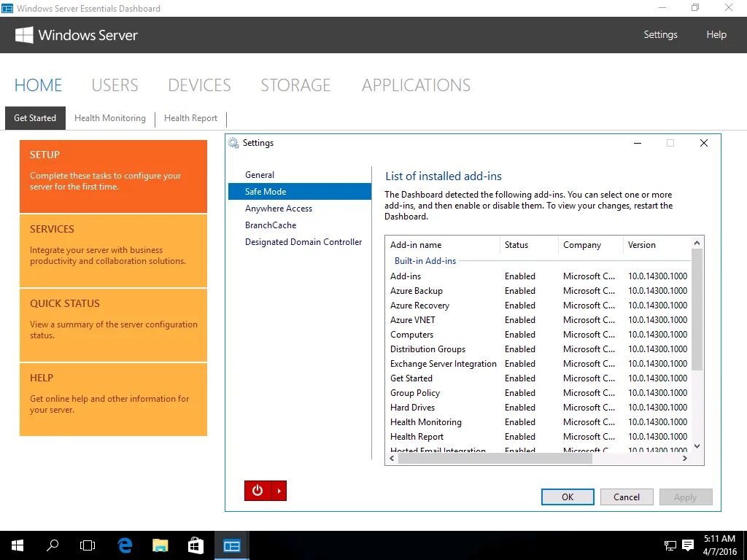Screen dimensions: 747x560
Task: Click the horizontal scroll left arrow
Action: 392,458
